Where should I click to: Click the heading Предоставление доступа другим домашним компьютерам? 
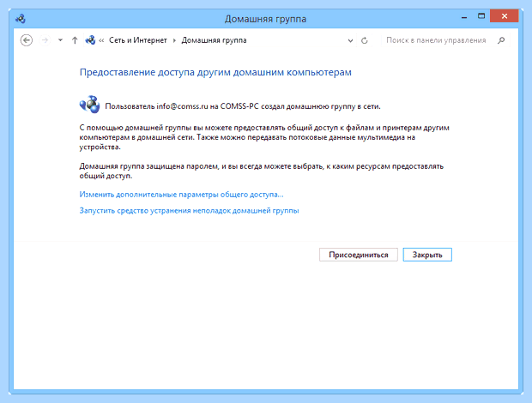(215, 72)
